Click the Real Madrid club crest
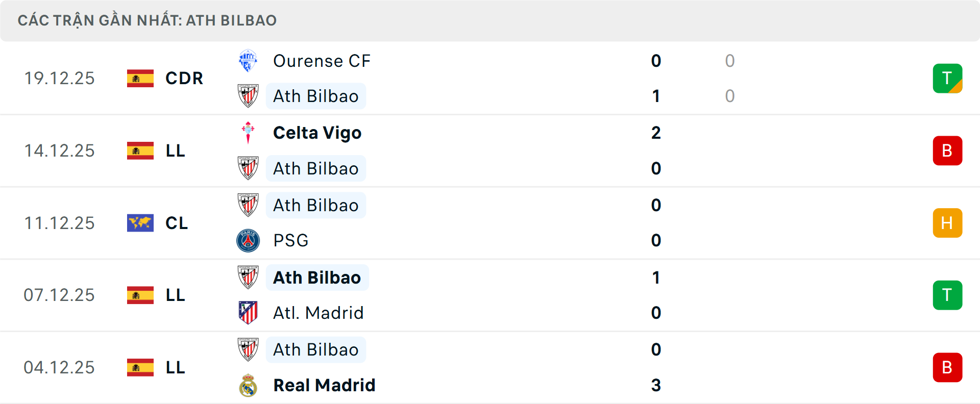 coord(249,386)
